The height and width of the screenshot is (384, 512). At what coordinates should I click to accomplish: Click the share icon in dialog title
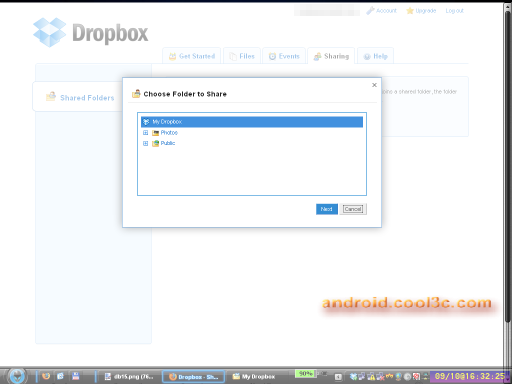click(136, 94)
